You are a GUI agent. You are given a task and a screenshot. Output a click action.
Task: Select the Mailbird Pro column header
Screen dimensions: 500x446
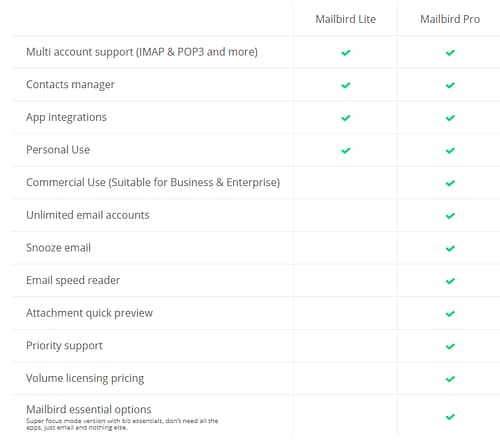tap(450, 19)
